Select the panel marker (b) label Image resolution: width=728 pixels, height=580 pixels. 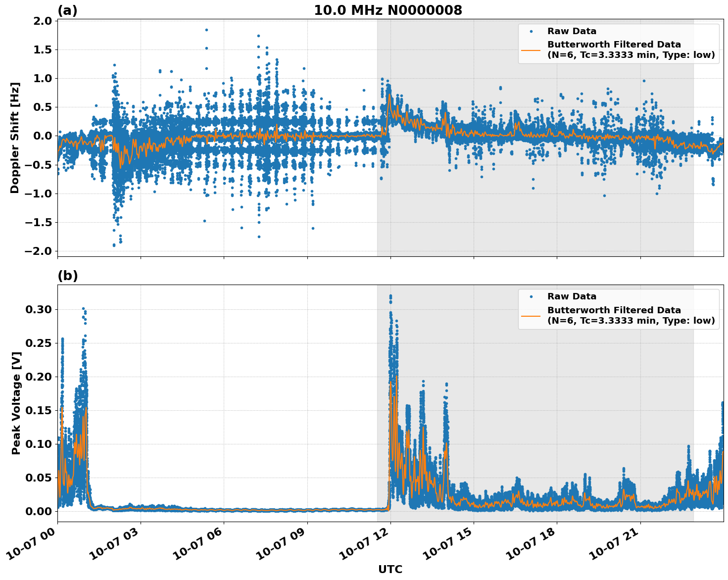(x=67, y=275)
